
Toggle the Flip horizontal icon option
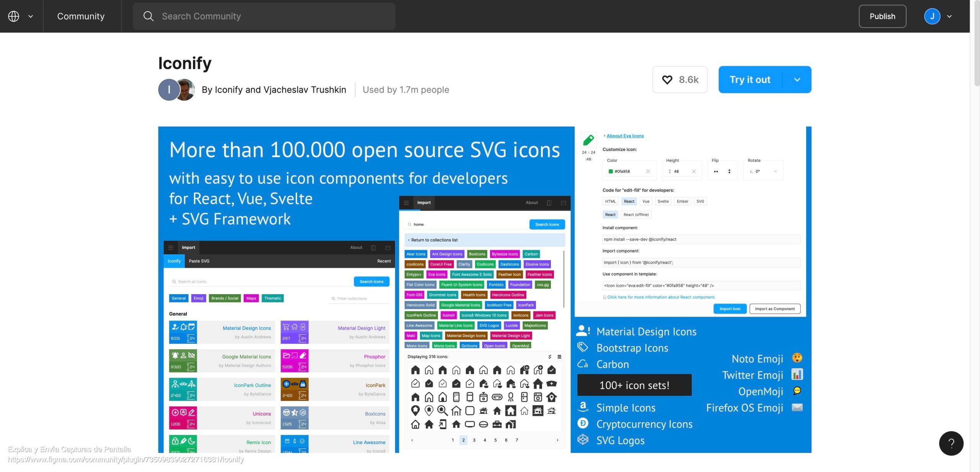[x=715, y=171]
